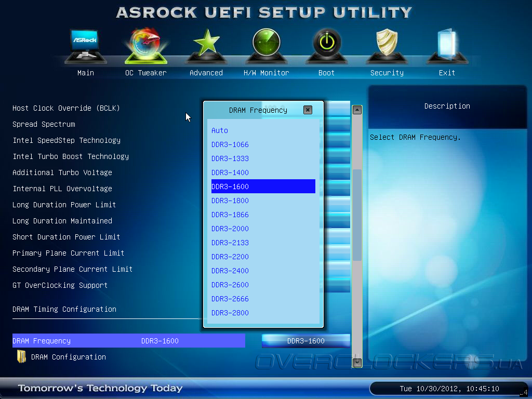Select GT OverClocking Support setting
Image resolution: width=532 pixels, height=399 pixels.
click(60, 285)
